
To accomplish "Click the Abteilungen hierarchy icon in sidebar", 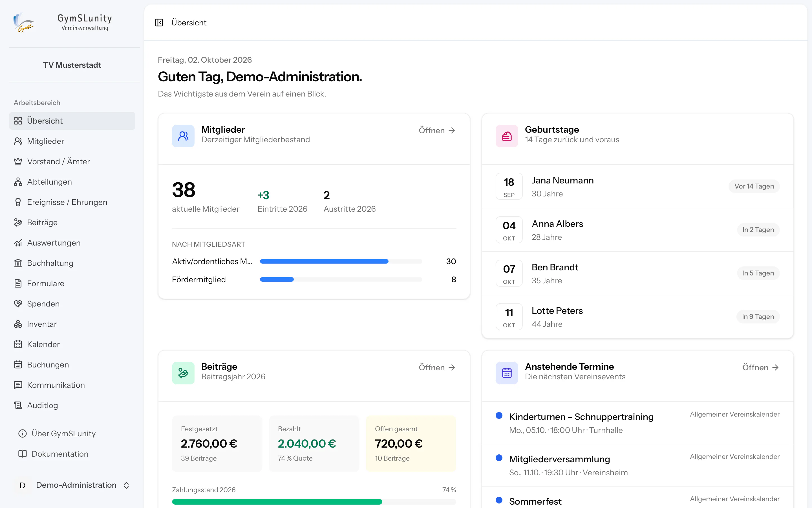I will 18,182.
